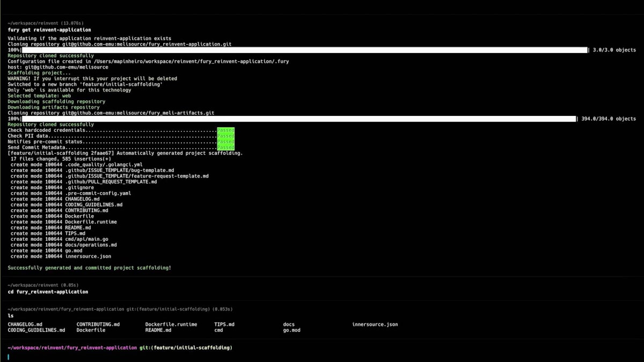Select CODING_GUIDELINES.md in the ls listing
The image size is (644, 362).
point(36,330)
